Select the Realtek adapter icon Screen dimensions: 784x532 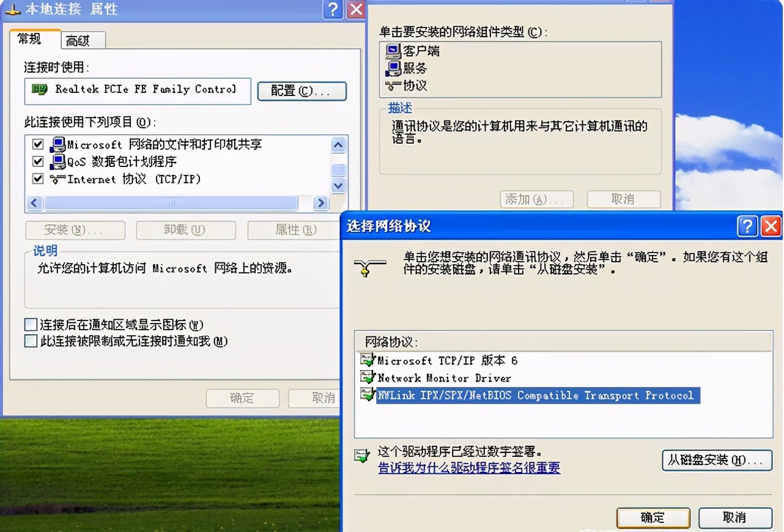click(40, 91)
